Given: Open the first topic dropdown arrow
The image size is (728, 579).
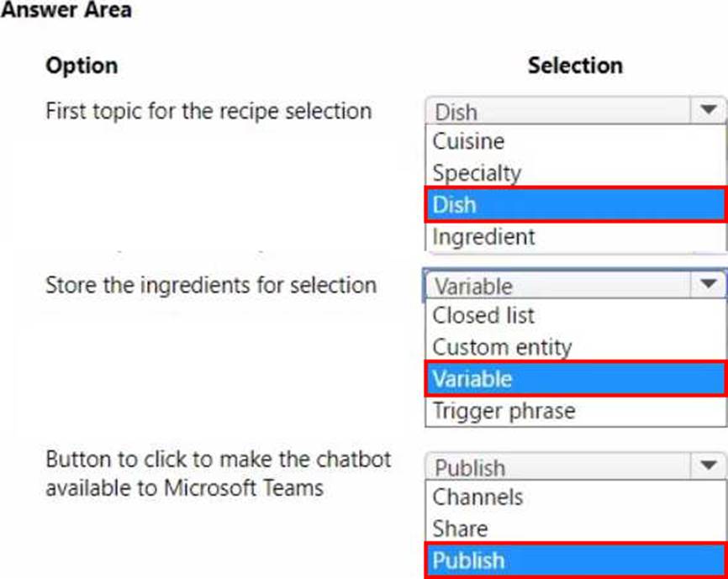Looking at the screenshot, I should coord(708,110).
